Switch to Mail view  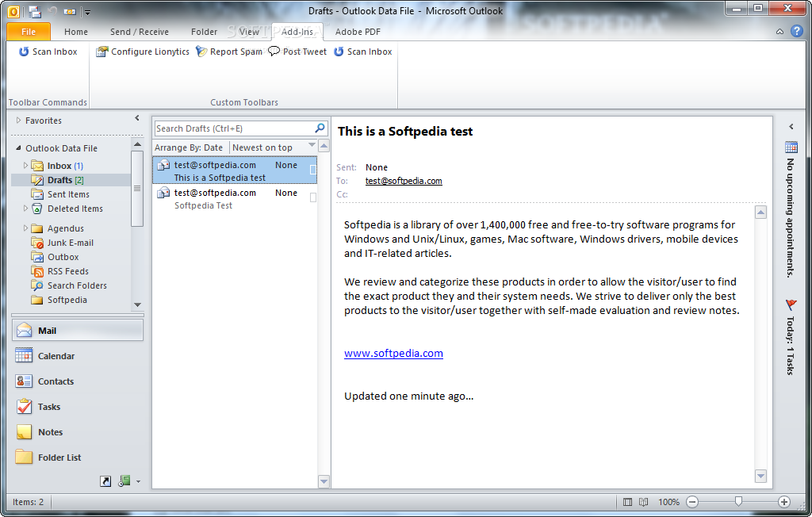(x=78, y=331)
